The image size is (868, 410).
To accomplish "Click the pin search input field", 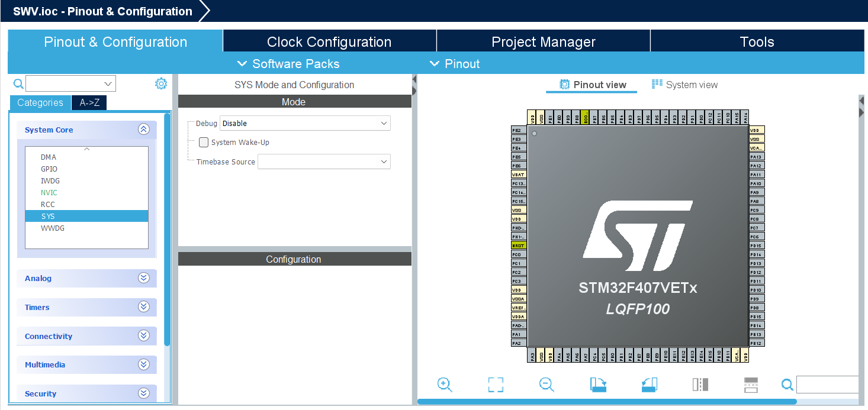I will (827, 385).
